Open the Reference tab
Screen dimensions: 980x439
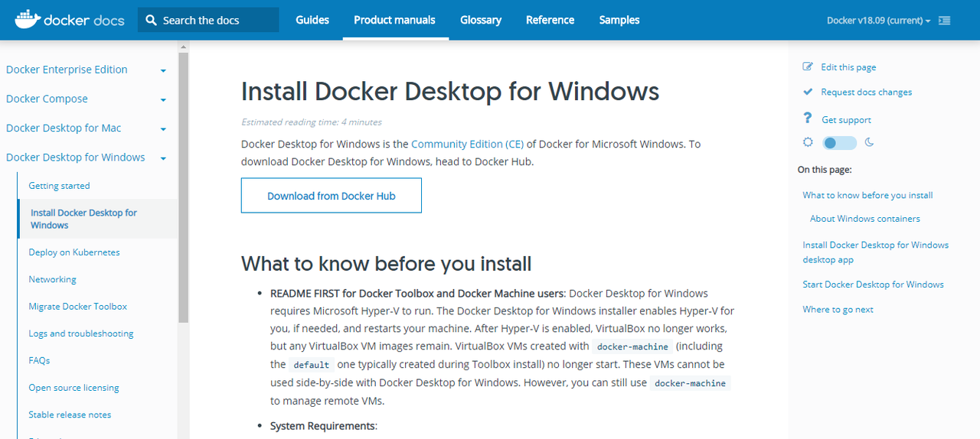click(550, 20)
